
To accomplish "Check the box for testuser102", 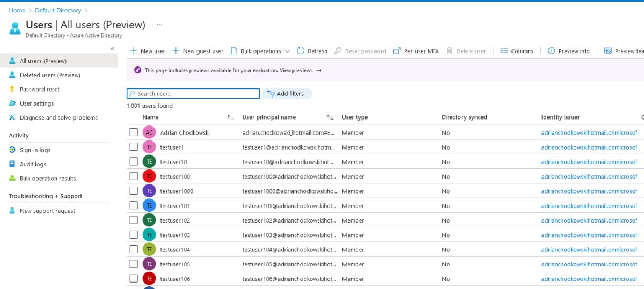I will point(134,220).
